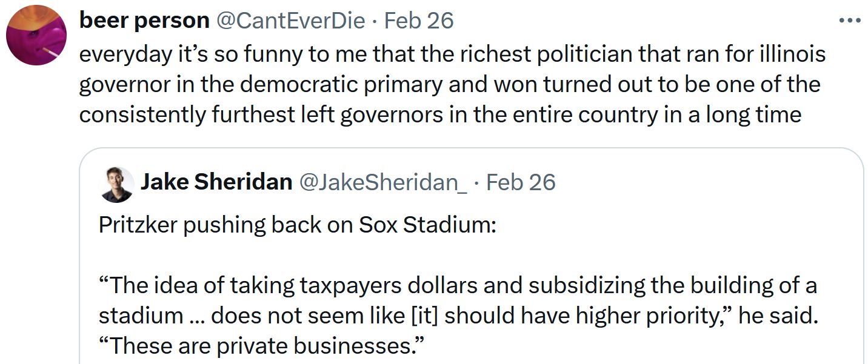Visit the @CantEverDie handle
868x364 pixels.
click(x=291, y=21)
